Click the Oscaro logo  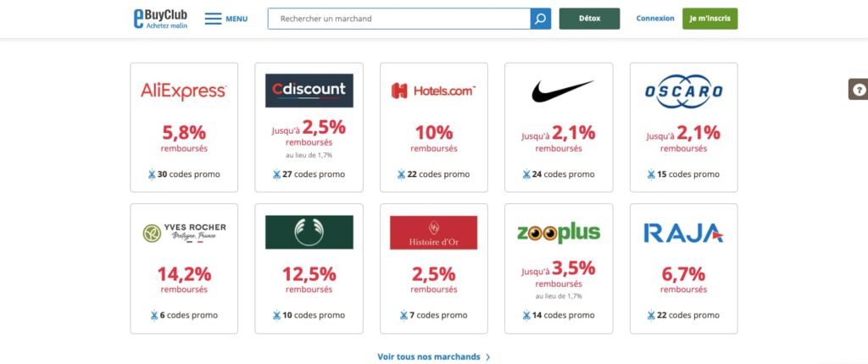pyautogui.click(x=684, y=91)
